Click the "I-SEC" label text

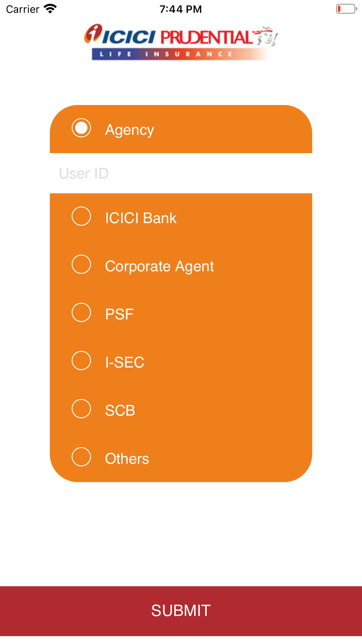pyautogui.click(x=125, y=363)
